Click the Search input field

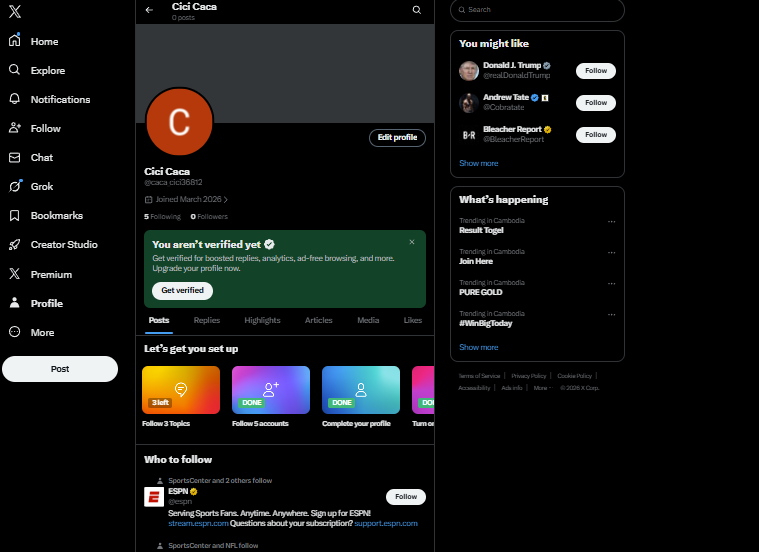(x=537, y=10)
